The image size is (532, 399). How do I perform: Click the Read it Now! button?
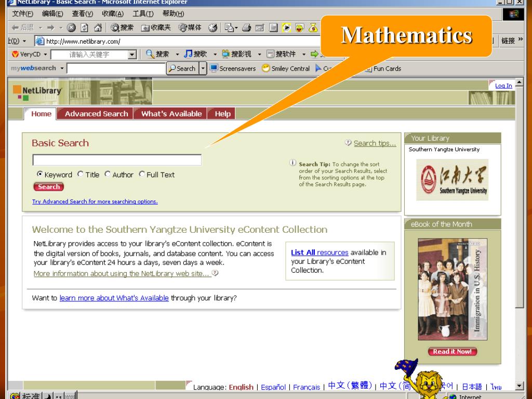(453, 352)
